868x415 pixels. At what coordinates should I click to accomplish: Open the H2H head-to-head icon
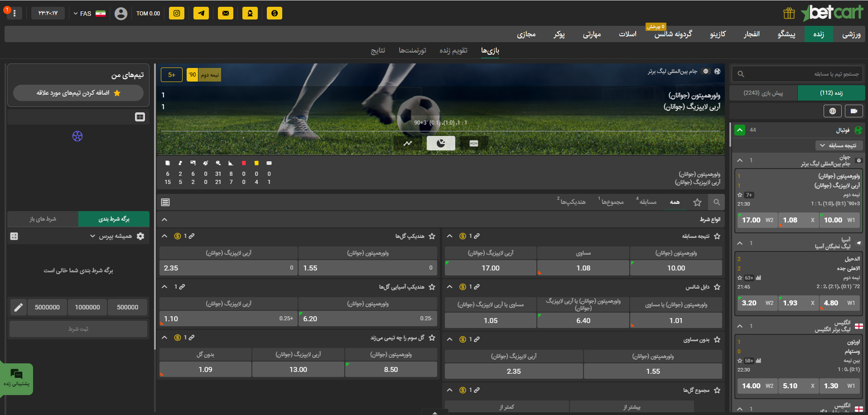(473, 143)
